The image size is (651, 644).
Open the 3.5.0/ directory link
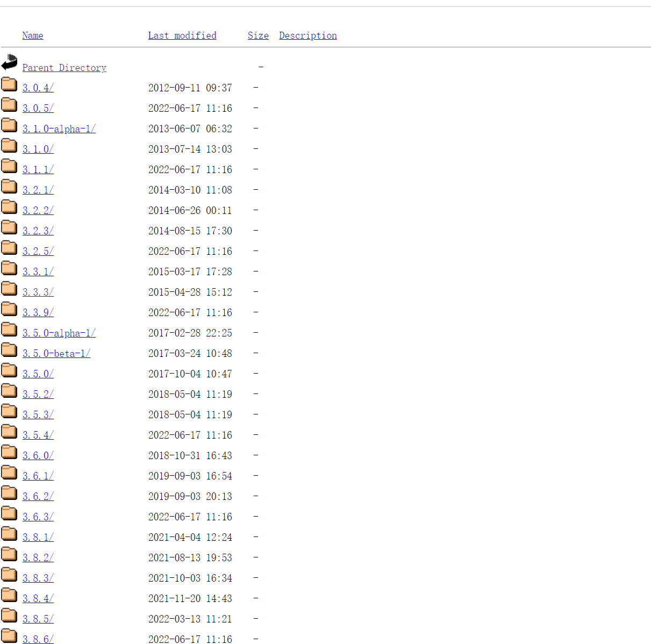tap(38, 374)
